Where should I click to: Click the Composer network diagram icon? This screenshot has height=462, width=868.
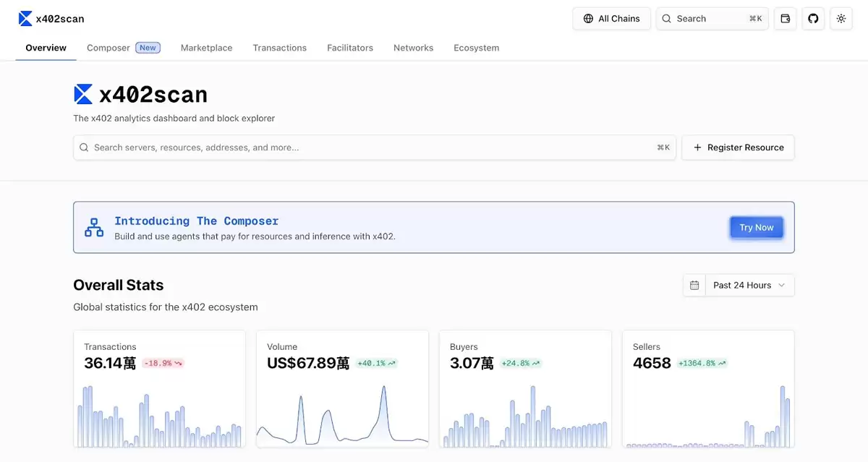(x=94, y=227)
